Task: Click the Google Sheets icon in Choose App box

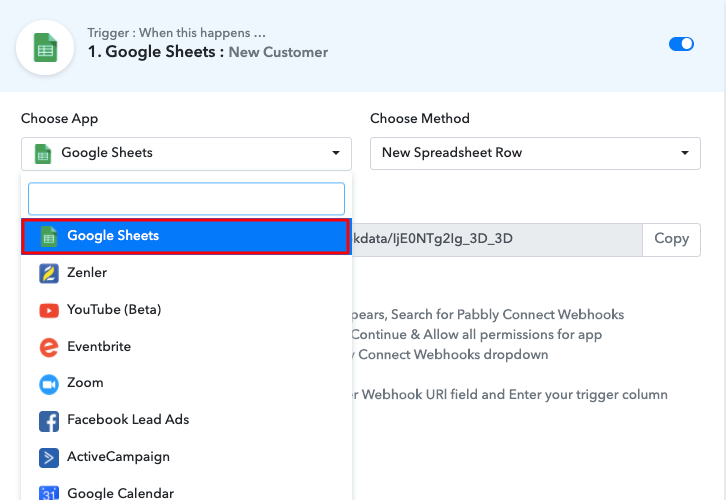Action: [x=43, y=154]
